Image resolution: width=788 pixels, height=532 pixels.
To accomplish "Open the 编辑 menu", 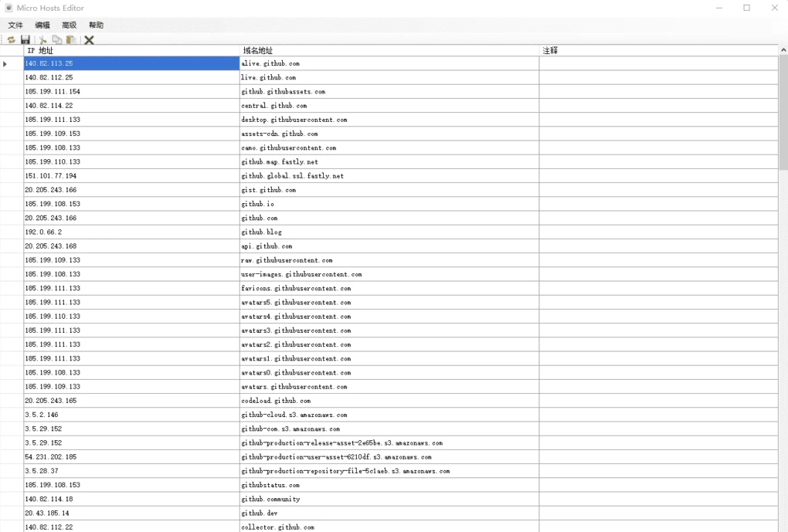I will [42, 25].
